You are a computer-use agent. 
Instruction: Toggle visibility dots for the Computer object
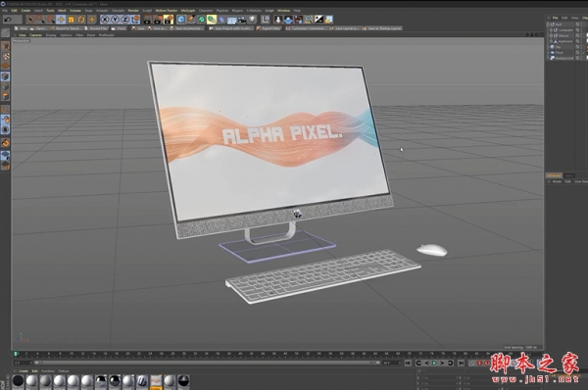tap(582, 30)
